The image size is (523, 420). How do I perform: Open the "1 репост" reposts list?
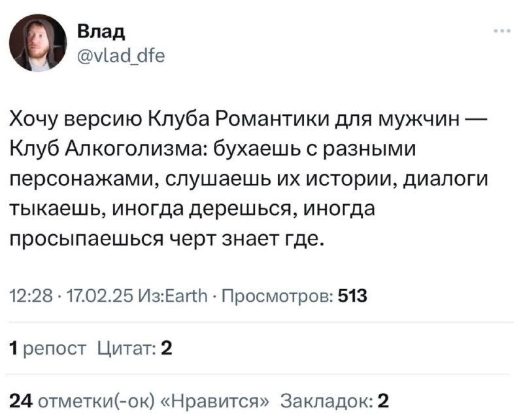[48, 349]
